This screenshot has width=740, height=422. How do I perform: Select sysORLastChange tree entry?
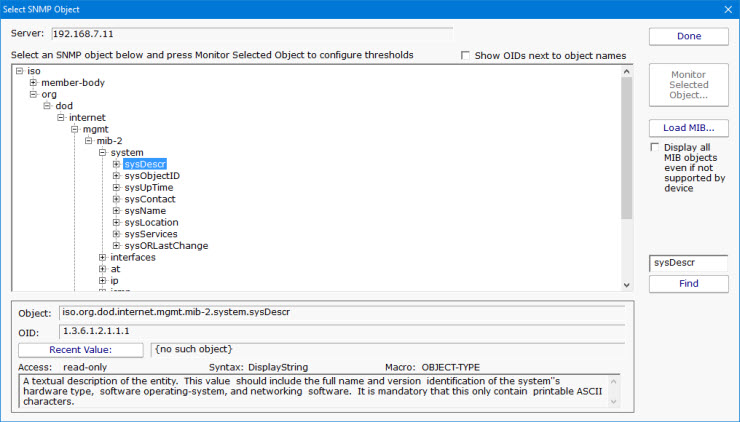click(166, 246)
